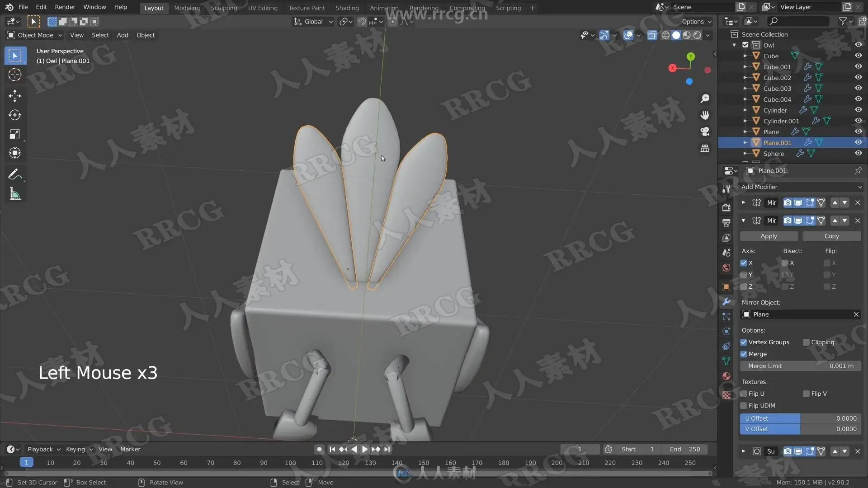Click the U Offset slider
The width and height of the screenshot is (868, 488).
pos(800,418)
